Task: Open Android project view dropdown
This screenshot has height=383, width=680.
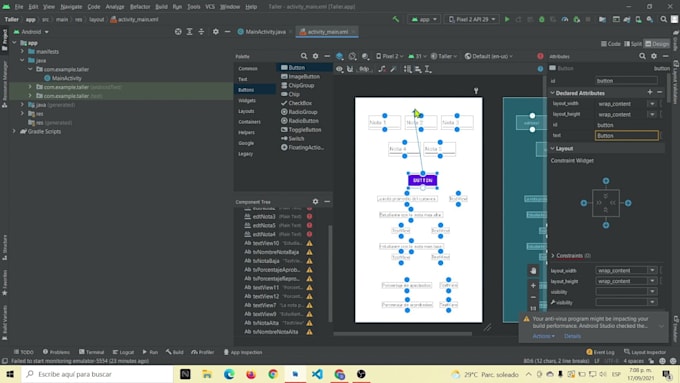Action: [x=31, y=32]
